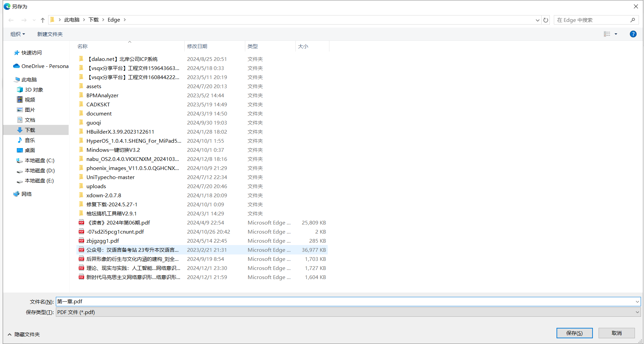Edit the filename field 第一章.pdf
This screenshot has width=644, height=344.
click(x=345, y=302)
